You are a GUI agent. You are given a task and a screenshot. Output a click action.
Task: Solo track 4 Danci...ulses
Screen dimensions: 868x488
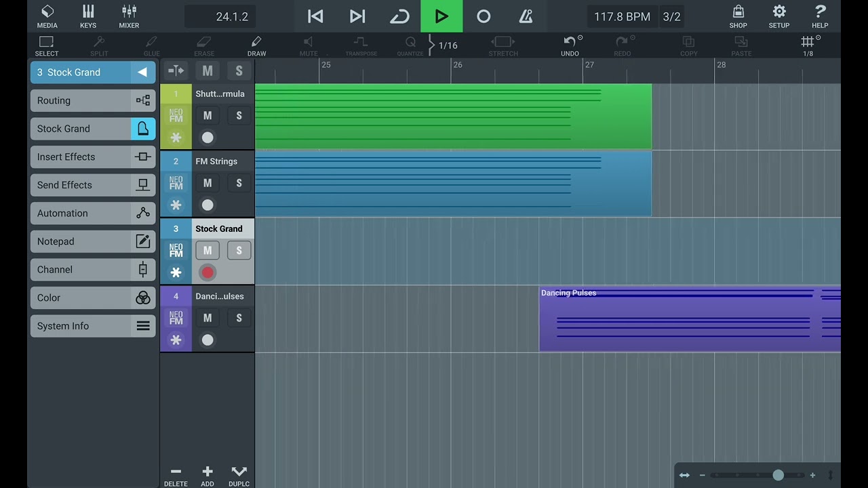click(239, 318)
